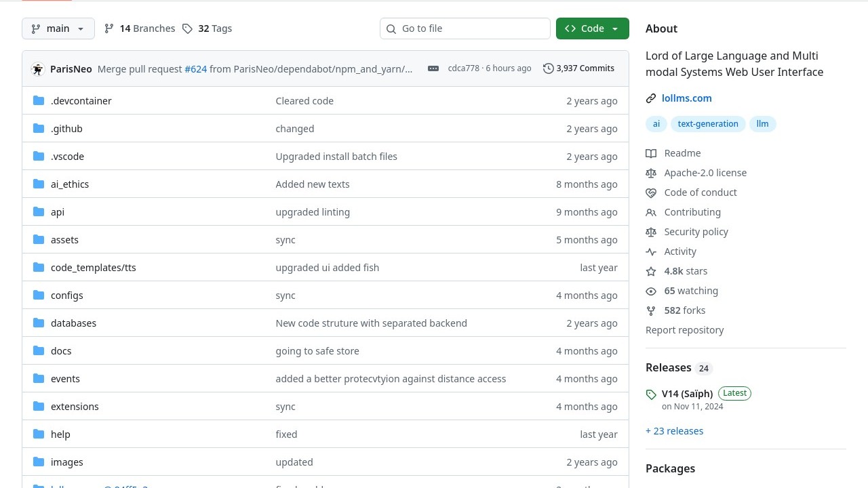Expand the green Code dropdown button
Screen dimensions: 868x488
coord(592,28)
